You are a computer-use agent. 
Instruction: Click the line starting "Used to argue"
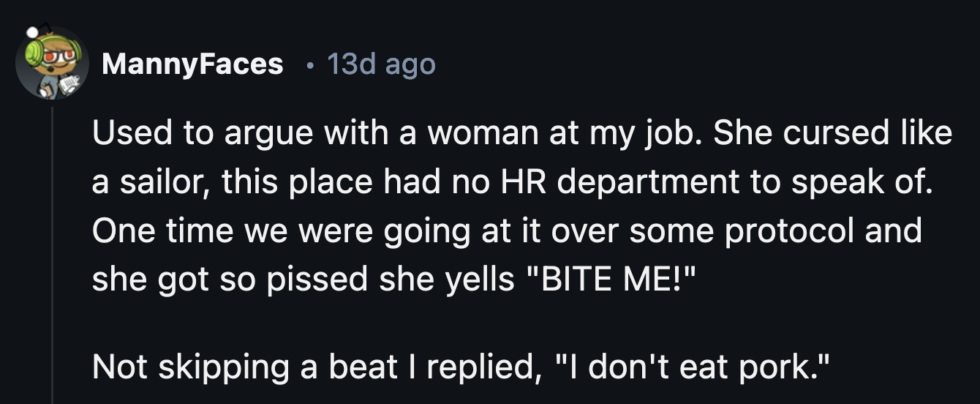[x=522, y=133]
